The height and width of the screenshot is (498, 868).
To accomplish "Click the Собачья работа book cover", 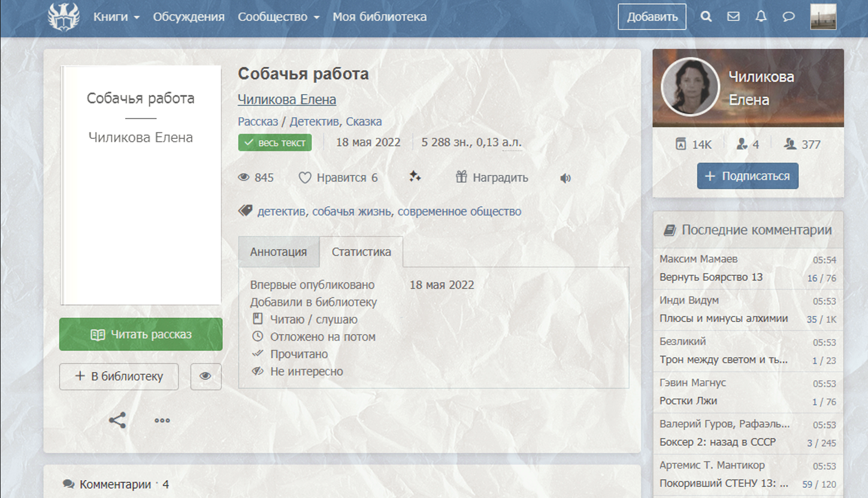I will 141,186.
